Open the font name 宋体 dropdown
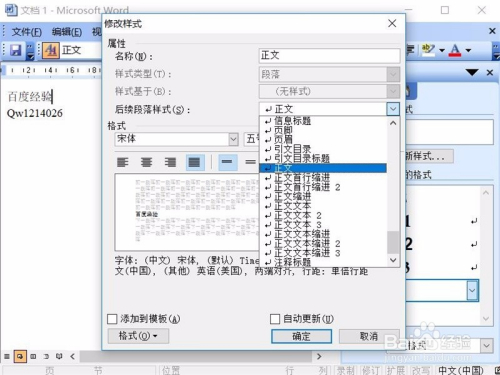 [x=234, y=139]
